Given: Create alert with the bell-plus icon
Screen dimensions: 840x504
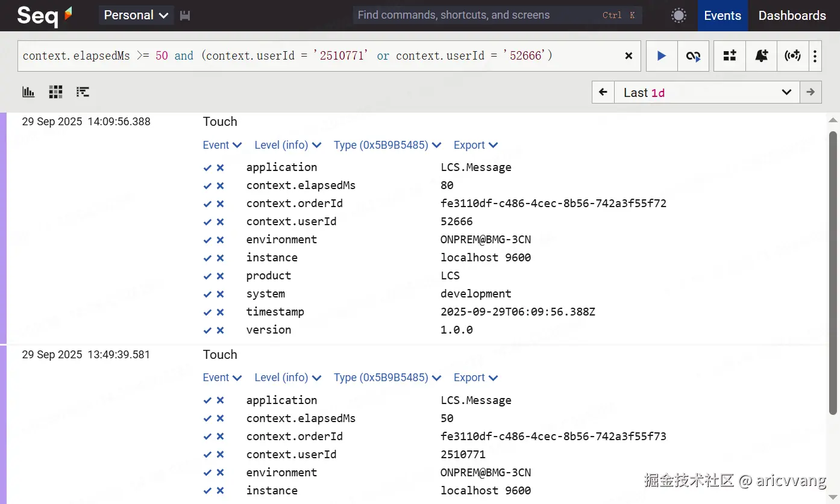Looking at the screenshot, I should 761,56.
